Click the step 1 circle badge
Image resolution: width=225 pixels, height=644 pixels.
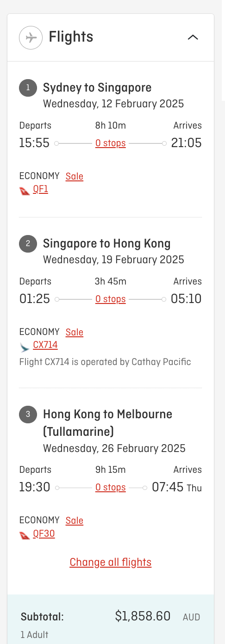coord(28,88)
